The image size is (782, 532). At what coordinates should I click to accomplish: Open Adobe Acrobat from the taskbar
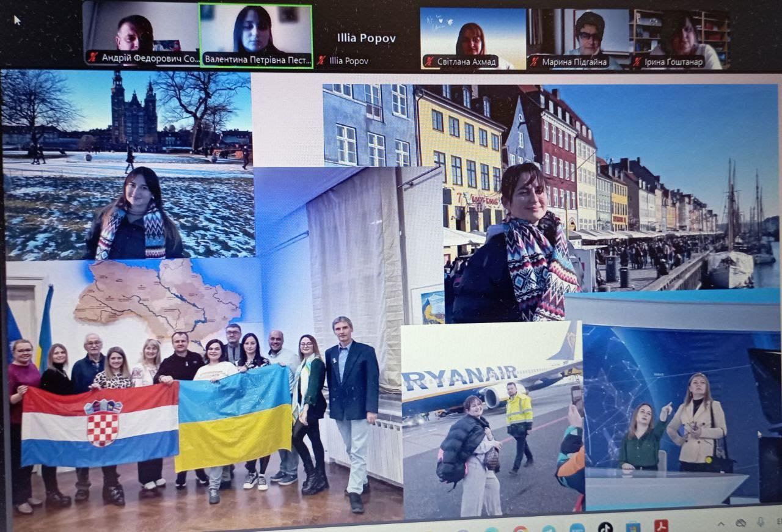pyautogui.click(x=661, y=525)
